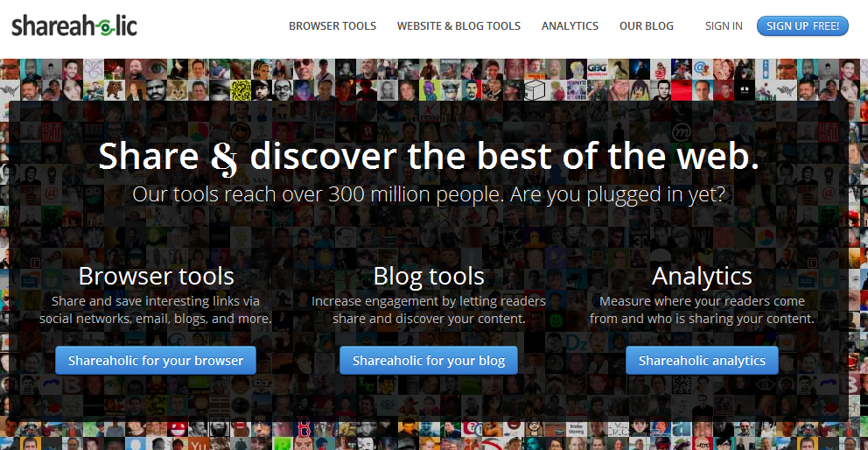Visit Our Blog from the navigation
Viewport: 868px width, 450px height.
[x=646, y=26]
